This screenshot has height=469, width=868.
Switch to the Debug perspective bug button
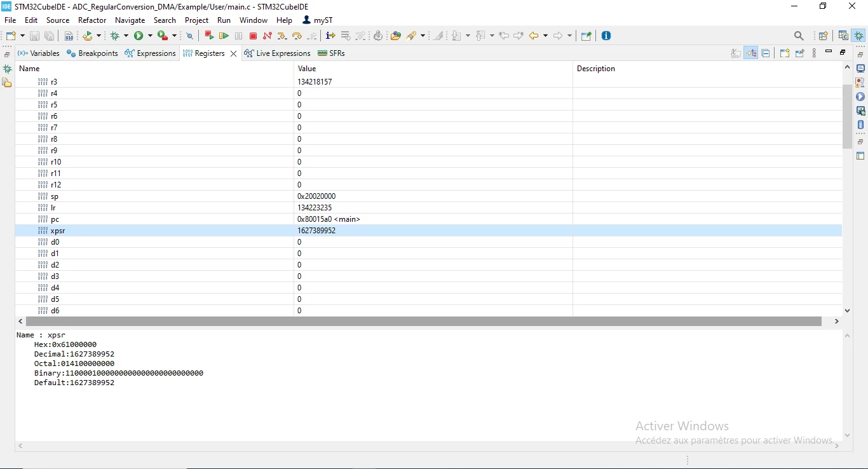858,36
